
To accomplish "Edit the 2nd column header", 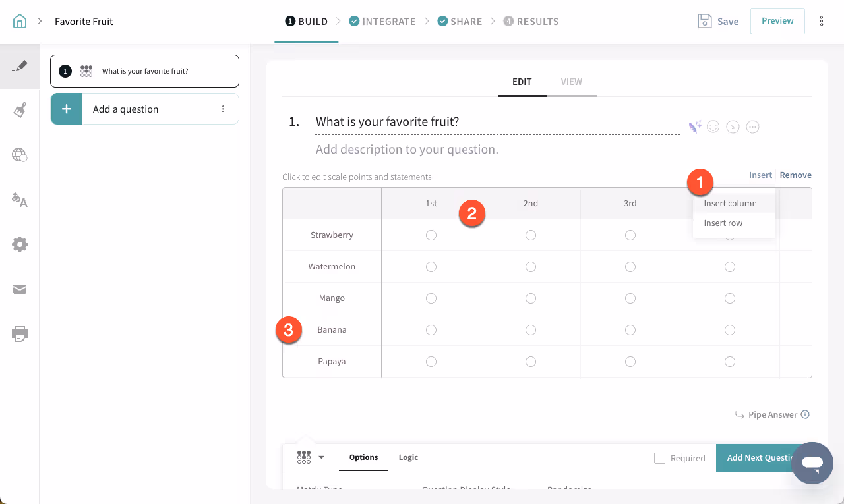I will 531,204.
